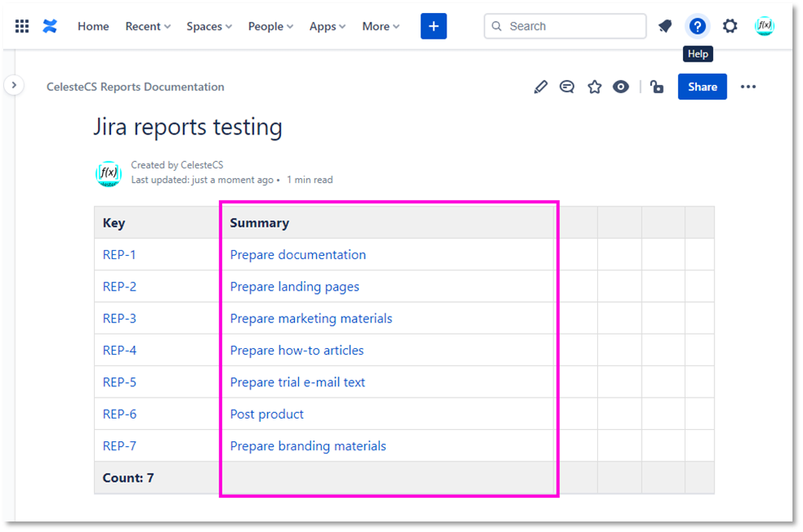Open page restrictions lock icon
Image resolution: width=803 pixels, height=532 pixels.
tap(656, 87)
